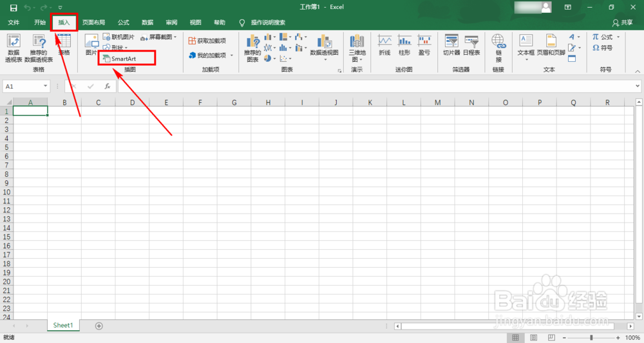Screen dimensions: 644x343
Task: Open 3D Map (三维地图)
Action: click(x=357, y=48)
